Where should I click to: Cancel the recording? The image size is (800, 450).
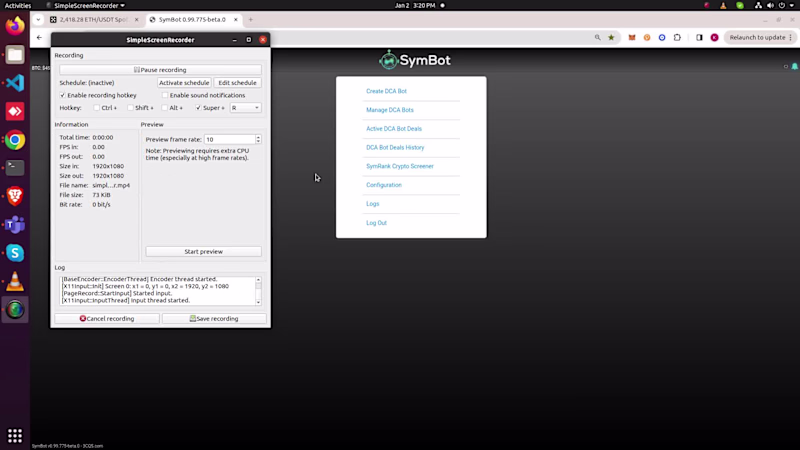coord(107,318)
